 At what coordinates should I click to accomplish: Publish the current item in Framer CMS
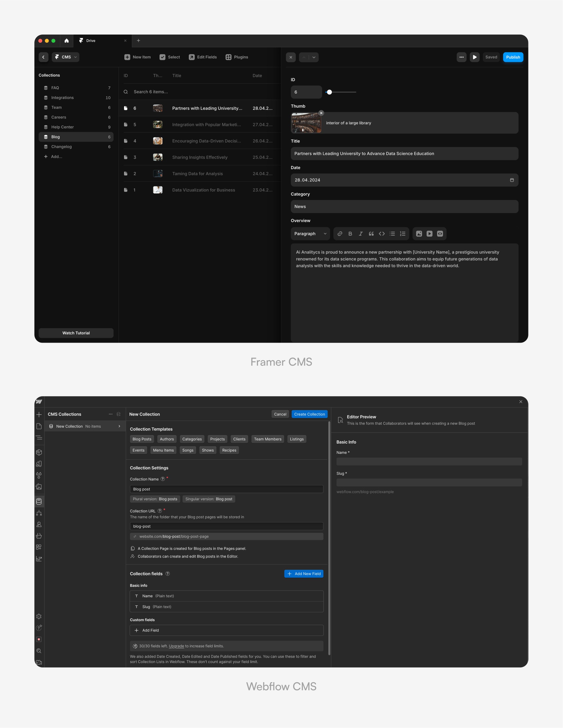pos(512,57)
